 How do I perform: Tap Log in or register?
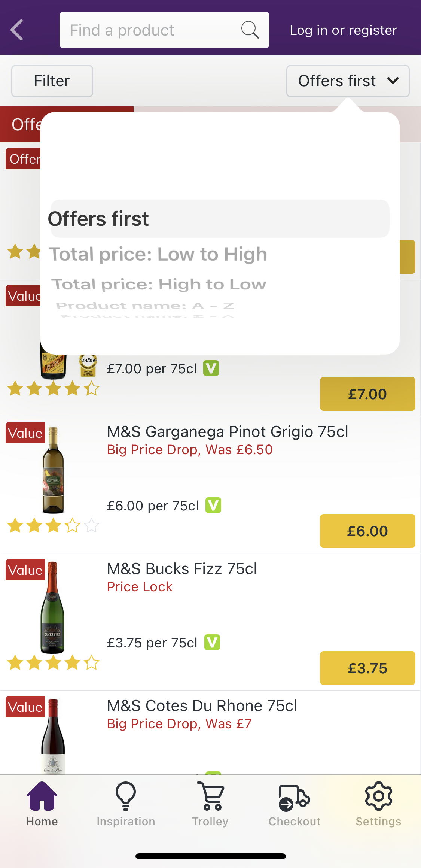point(343,30)
